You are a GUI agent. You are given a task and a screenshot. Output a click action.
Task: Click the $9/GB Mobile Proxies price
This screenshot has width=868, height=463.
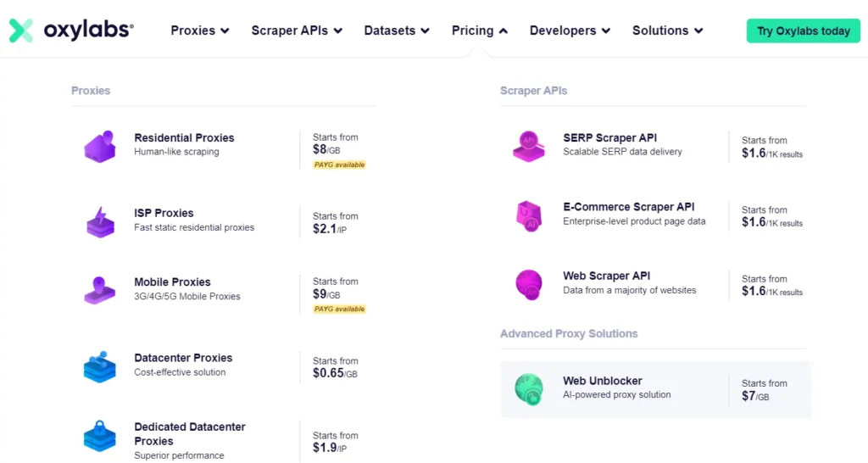click(326, 294)
